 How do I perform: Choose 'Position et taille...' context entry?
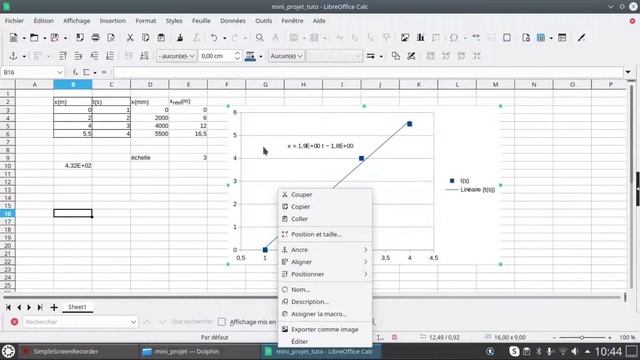(x=325, y=234)
